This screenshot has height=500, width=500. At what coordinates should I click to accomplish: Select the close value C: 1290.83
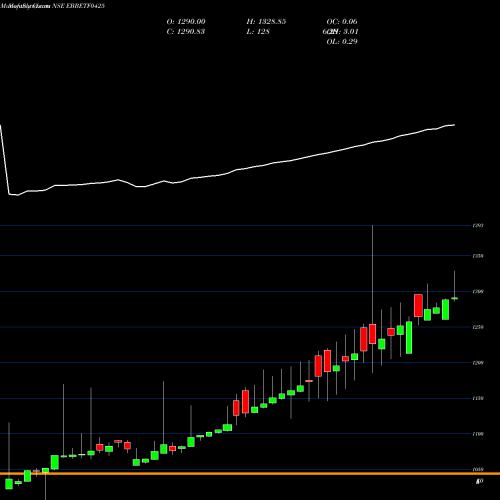coord(185,32)
